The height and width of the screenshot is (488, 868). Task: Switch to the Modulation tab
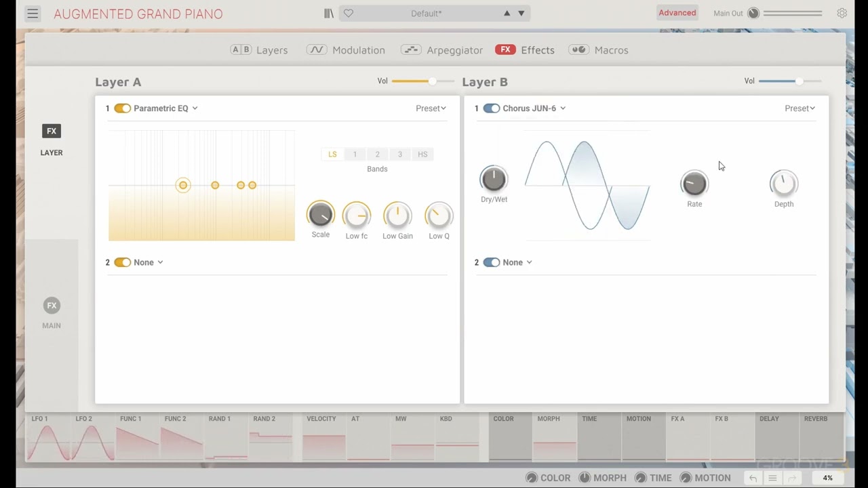[x=346, y=50]
